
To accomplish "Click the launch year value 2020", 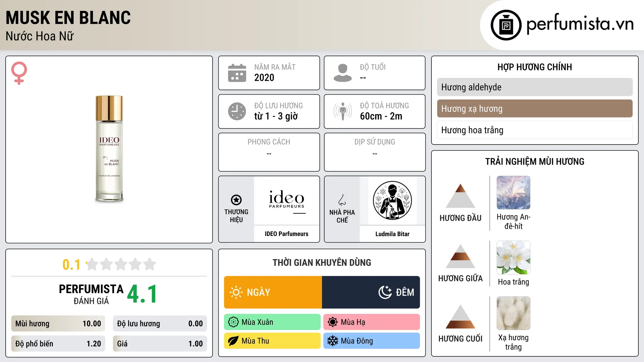I will [264, 78].
